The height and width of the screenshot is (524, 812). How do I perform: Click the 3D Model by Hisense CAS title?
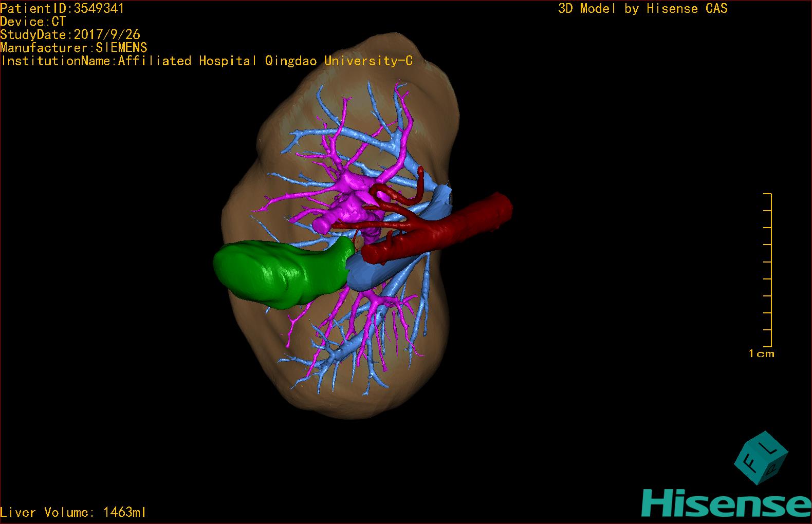coord(642,9)
